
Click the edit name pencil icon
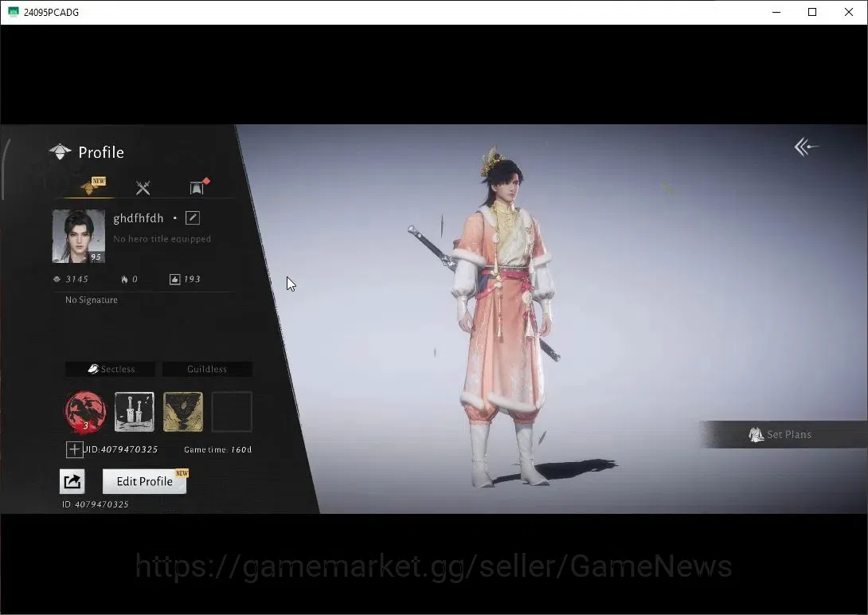pos(192,218)
